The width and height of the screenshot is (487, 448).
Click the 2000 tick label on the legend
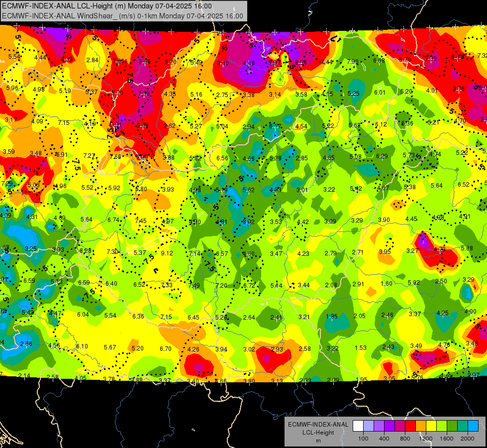click(468, 439)
